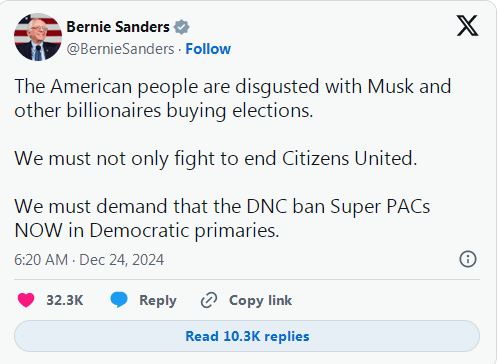Click the Reply text label
499x364 pixels.
pyautogui.click(x=158, y=300)
